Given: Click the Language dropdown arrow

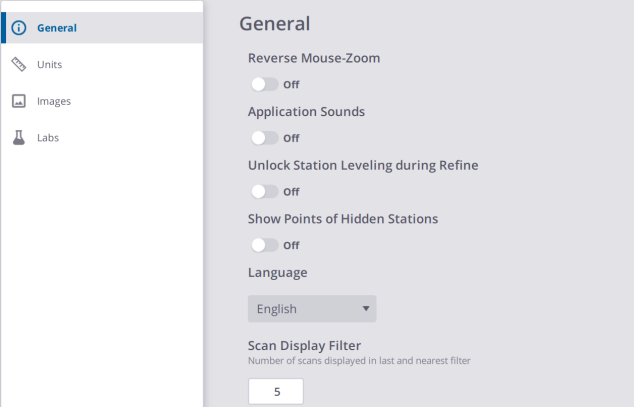Looking at the screenshot, I should pyautogui.click(x=366, y=309).
